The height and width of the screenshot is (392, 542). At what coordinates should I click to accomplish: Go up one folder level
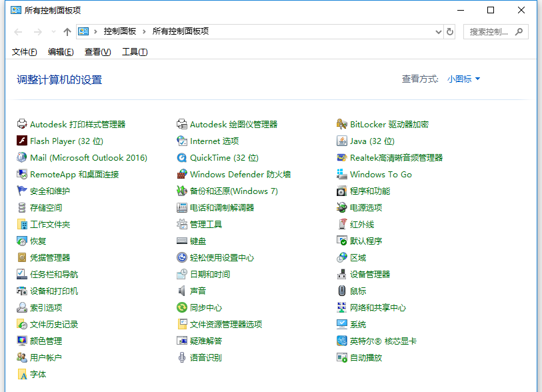(x=67, y=32)
